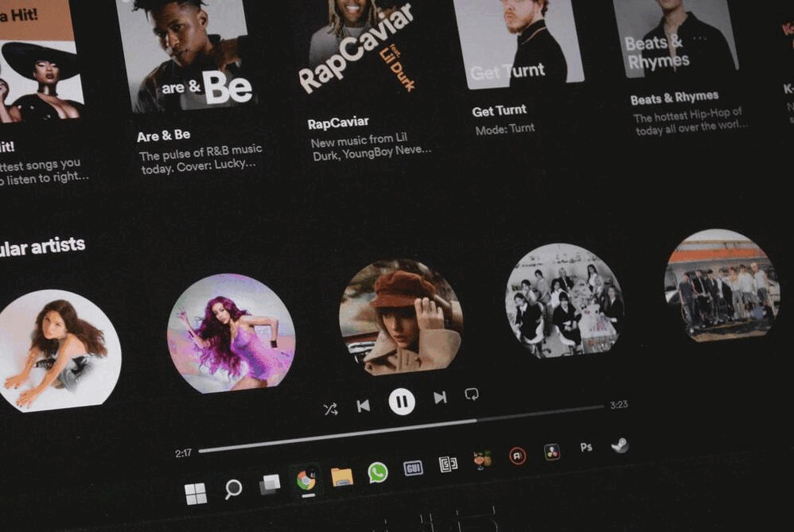The width and height of the screenshot is (794, 532).
Task: Seek within the song progress bar
Action: tap(401, 429)
